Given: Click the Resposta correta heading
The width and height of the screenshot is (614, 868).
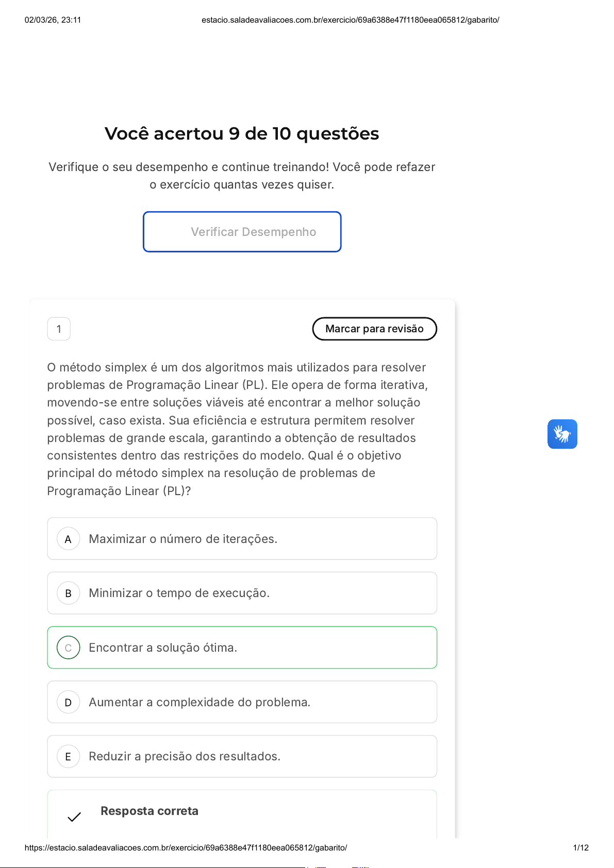Looking at the screenshot, I should (150, 811).
